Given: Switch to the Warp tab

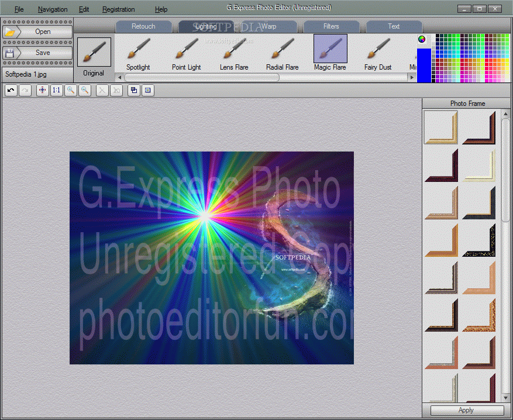Looking at the screenshot, I should pos(269,26).
